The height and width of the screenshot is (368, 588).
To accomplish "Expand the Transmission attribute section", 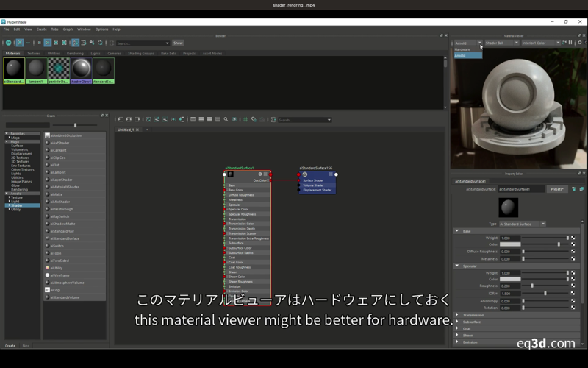I will pyautogui.click(x=474, y=315).
